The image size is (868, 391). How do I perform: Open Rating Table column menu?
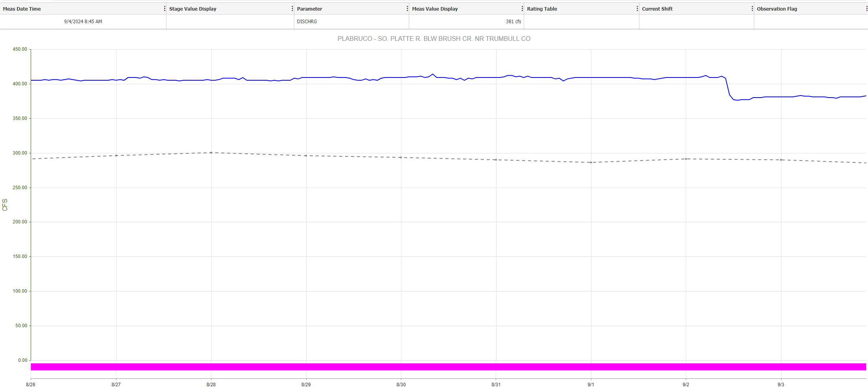637,9
